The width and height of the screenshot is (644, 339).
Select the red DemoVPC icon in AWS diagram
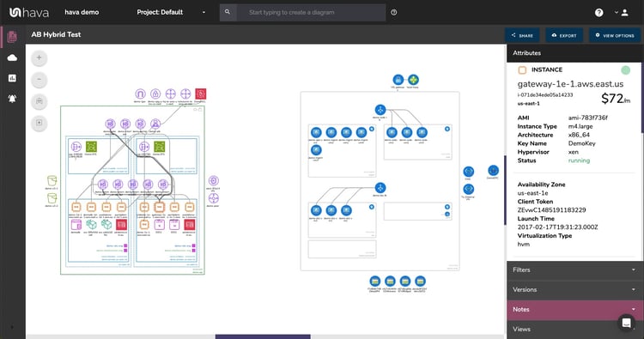click(x=200, y=94)
